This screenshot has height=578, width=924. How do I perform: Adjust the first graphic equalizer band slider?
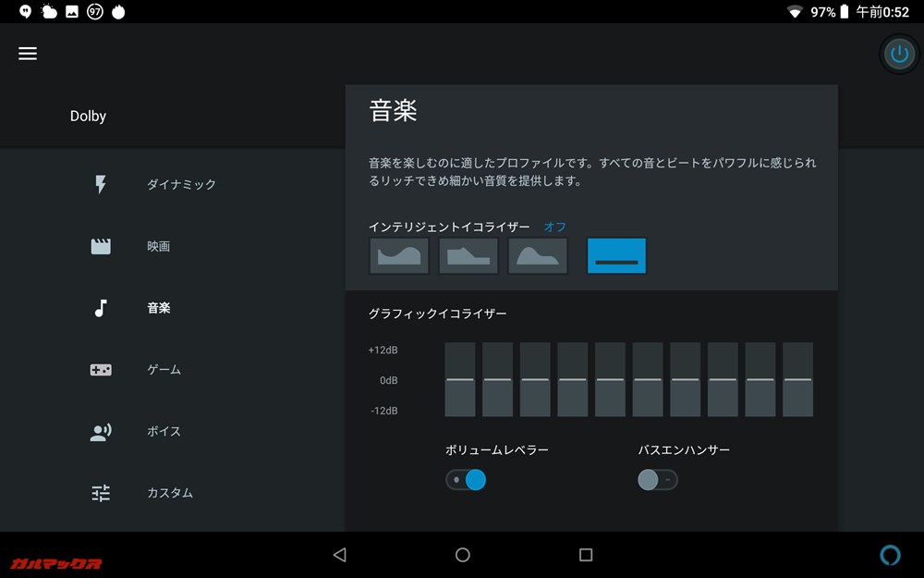459,379
